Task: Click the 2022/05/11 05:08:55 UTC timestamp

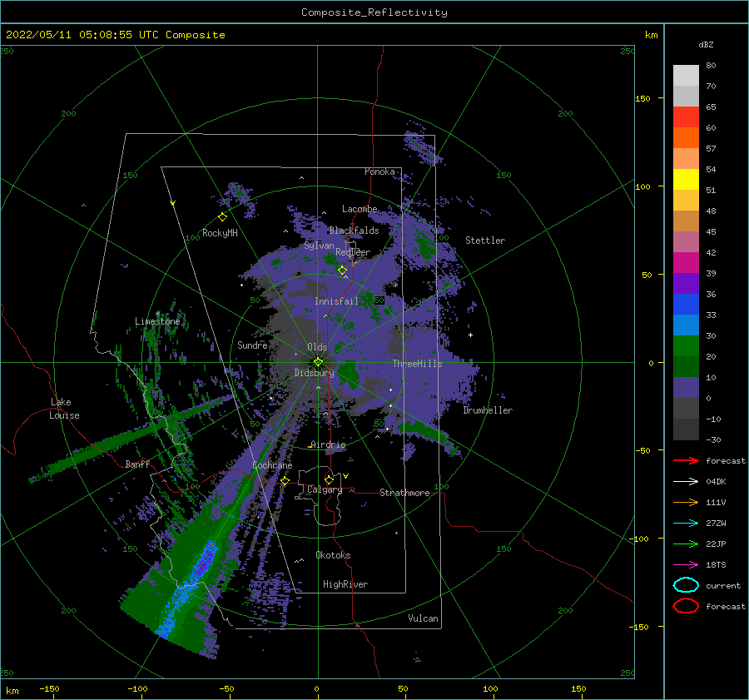Action: click(x=69, y=35)
